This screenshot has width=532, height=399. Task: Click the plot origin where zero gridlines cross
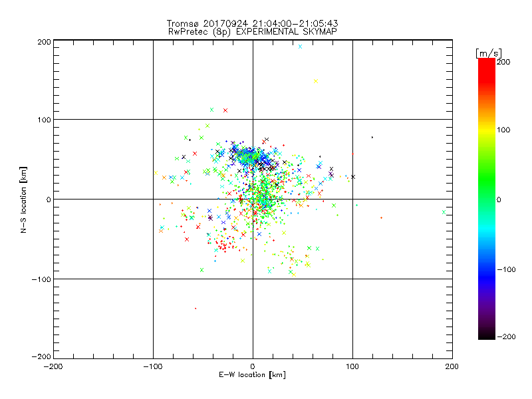[x=253, y=199]
